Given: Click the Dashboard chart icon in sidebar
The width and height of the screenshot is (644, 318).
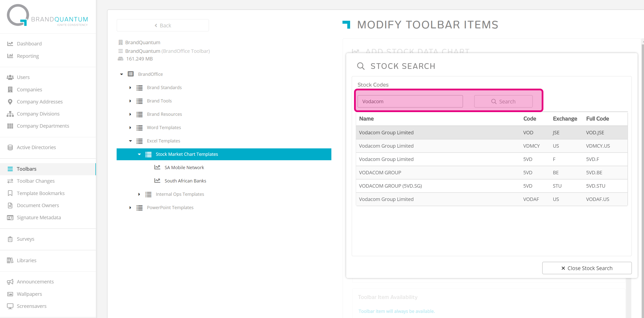Looking at the screenshot, I should click(x=10, y=44).
